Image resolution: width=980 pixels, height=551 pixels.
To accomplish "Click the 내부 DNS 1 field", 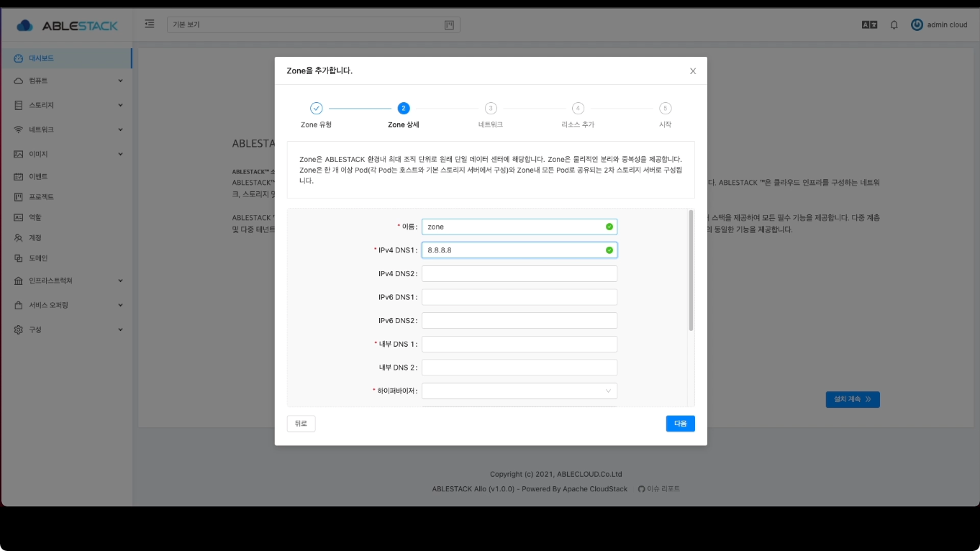I will [520, 344].
